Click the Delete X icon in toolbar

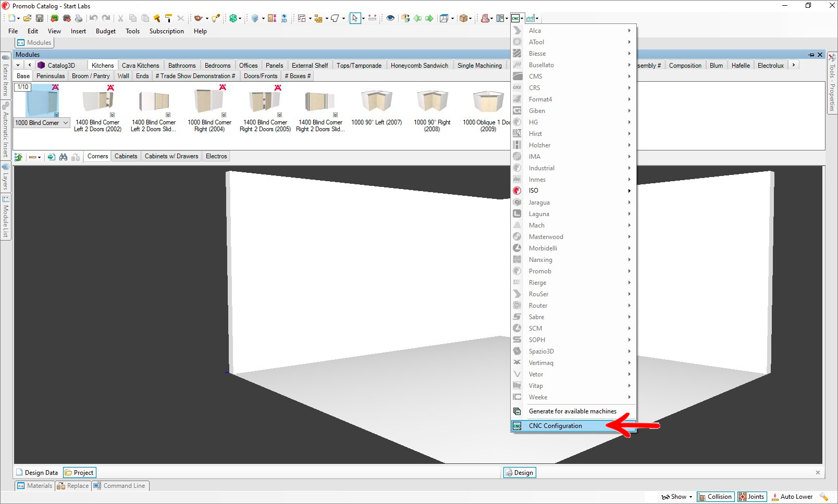(x=181, y=18)
